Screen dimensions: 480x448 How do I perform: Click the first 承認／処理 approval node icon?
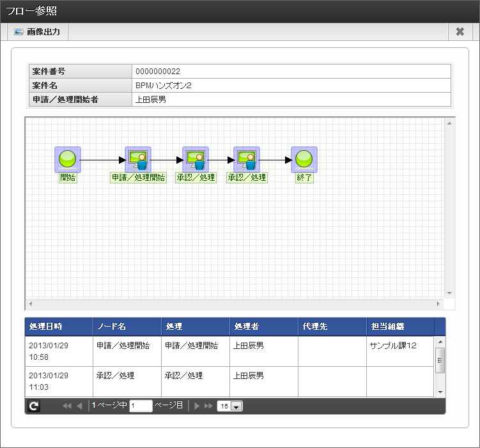tap(196, 159)
